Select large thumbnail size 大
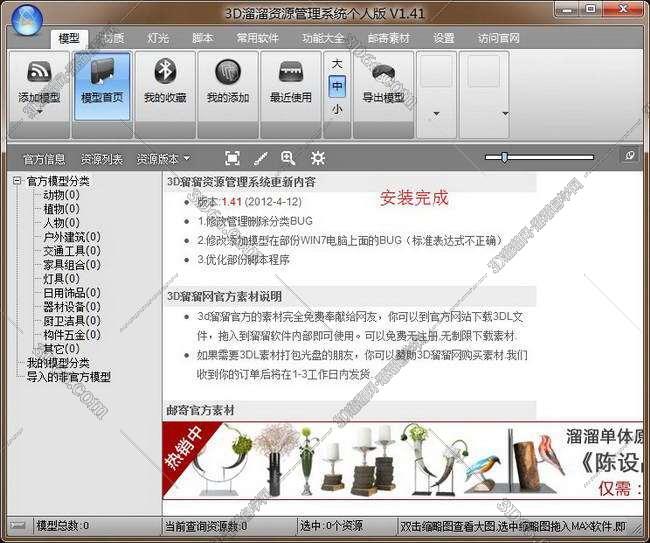Viewport: 650px width, 543px height. (337, 64)
